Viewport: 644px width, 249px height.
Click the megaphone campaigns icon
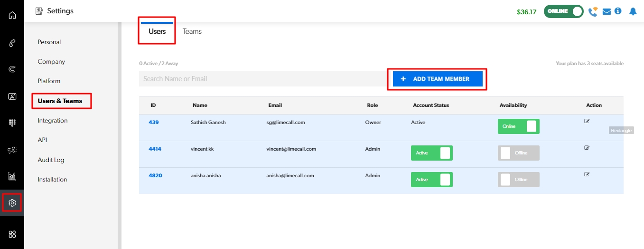click(x=12, y=150)
